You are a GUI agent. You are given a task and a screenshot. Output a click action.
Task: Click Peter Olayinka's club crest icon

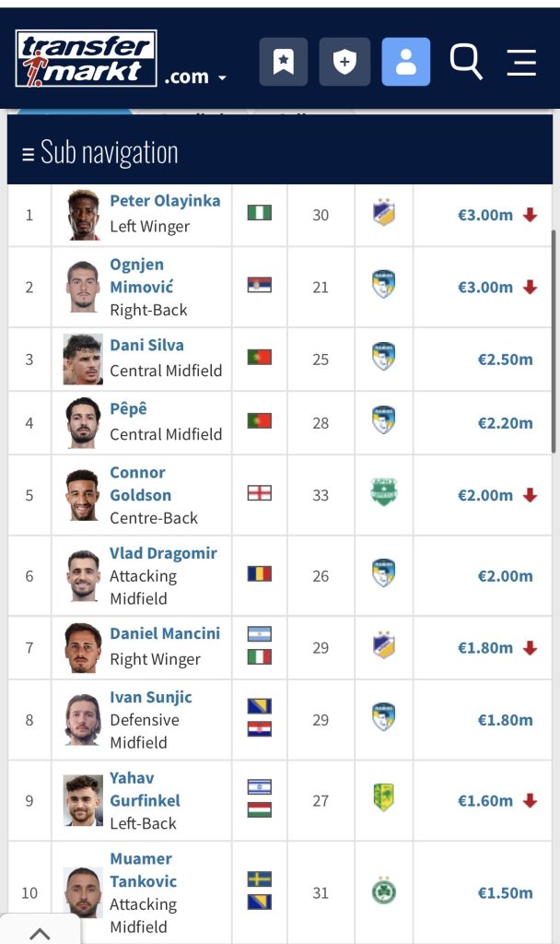tap(383, 214)
